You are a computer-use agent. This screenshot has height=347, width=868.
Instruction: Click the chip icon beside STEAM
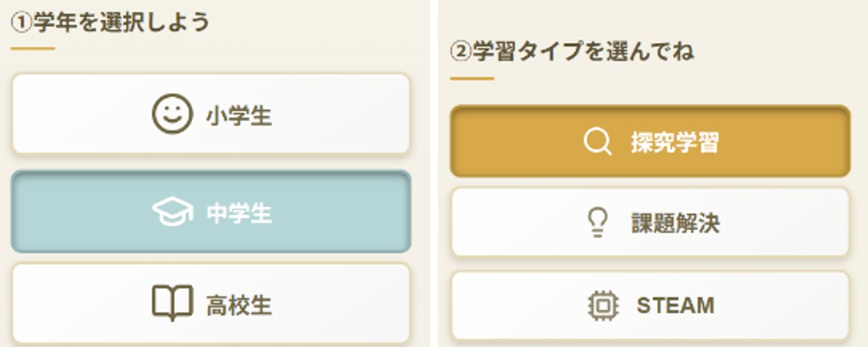602,306
